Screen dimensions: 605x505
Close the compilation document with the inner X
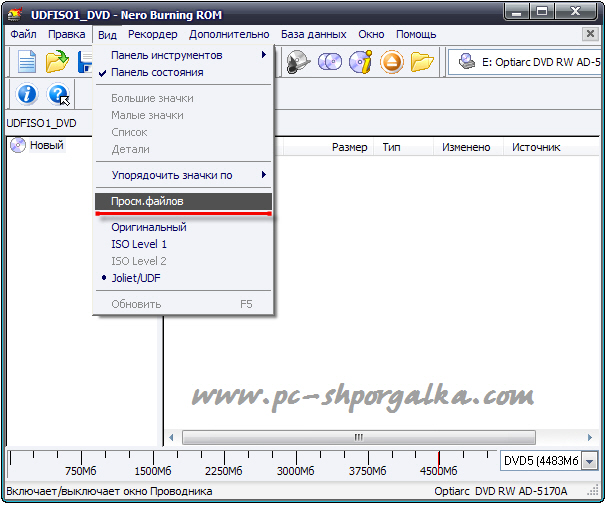tap(590, 34)
